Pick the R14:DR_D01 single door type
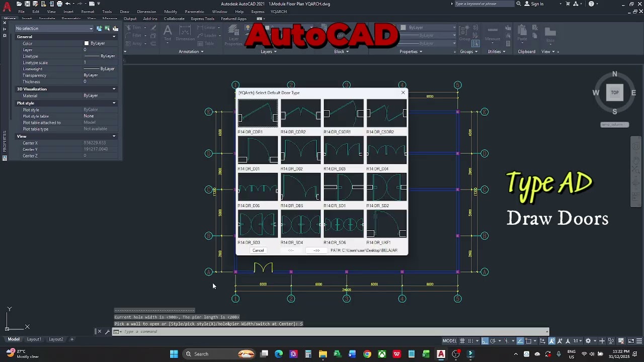Image resolution: width=644 pixels, height=362 pixels. point(258,150)
